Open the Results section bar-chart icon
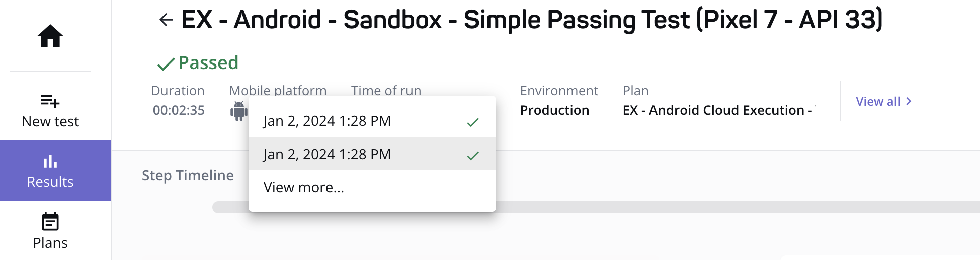Screen dimensions: 980x260 (50, 161)
